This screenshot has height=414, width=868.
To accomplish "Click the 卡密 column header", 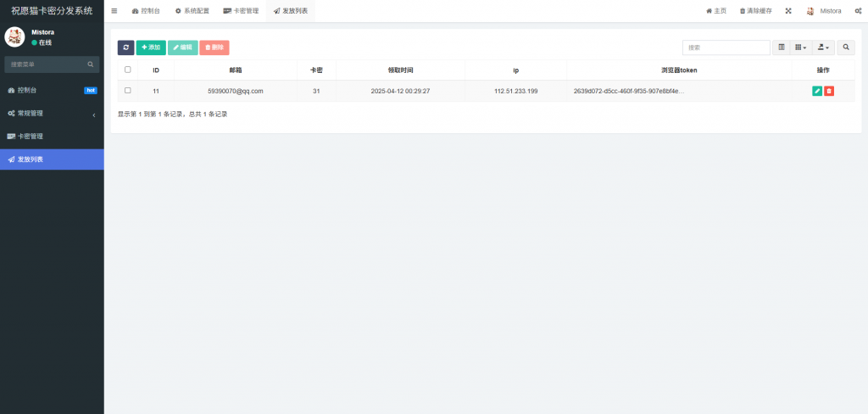I will pos(316,70).
